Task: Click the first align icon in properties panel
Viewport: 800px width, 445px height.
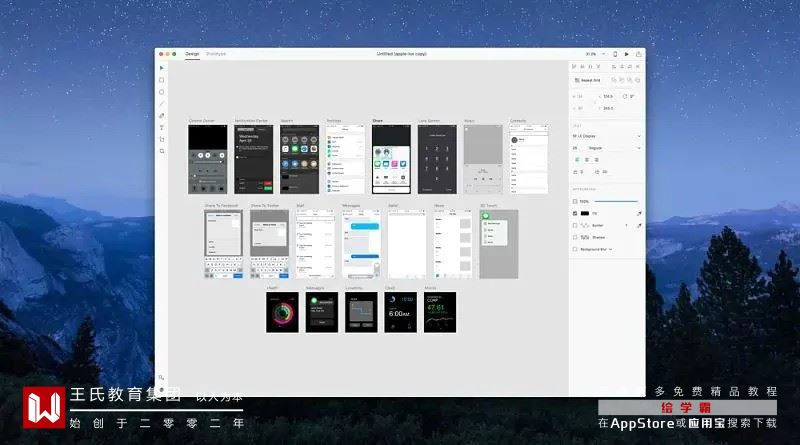Action: [x=574, y=66]
